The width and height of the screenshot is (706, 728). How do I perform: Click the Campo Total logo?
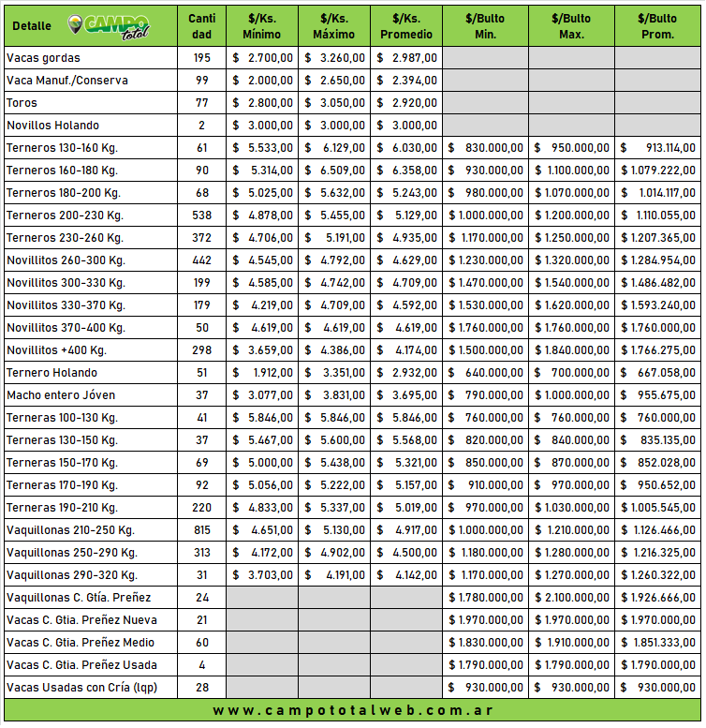click(110, 25)
